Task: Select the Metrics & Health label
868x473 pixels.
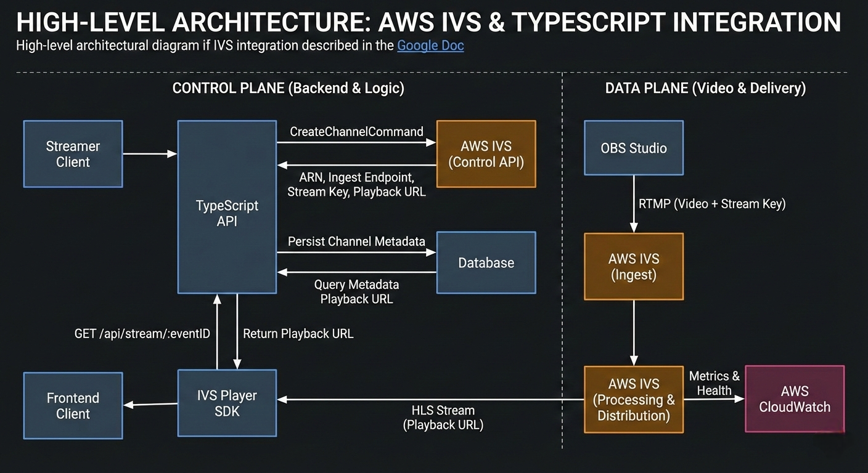Action: click(x=714, y=383)
